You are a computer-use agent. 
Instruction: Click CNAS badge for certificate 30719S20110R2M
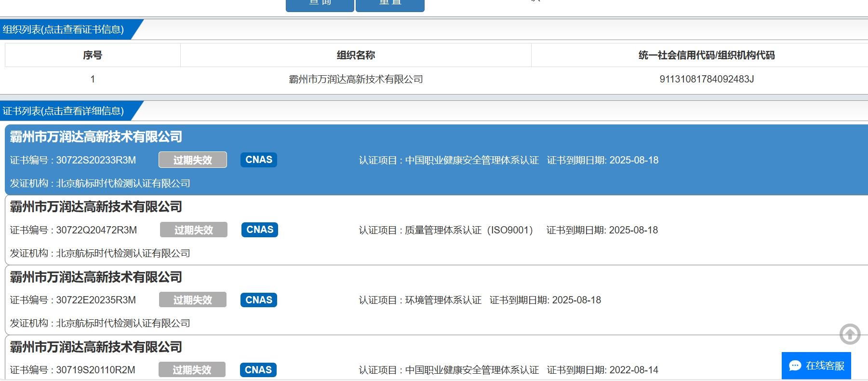click(x=258, y=370)
